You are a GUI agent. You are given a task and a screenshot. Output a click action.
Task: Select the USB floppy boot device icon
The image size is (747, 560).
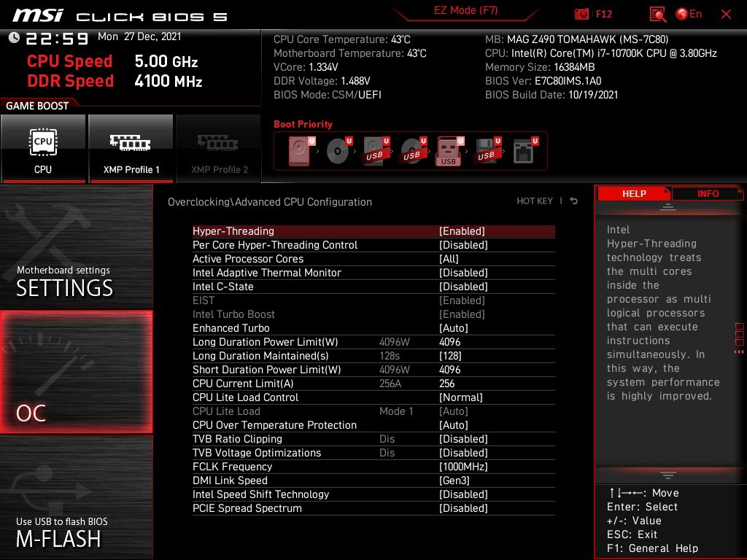pyautogui.click(x=487, y=151)
